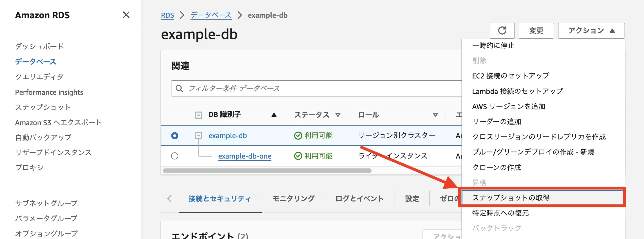This screenshot has height=239, width=644.
Task: Click the search magnifier icon in filter
Action: [x=179, y=89]
